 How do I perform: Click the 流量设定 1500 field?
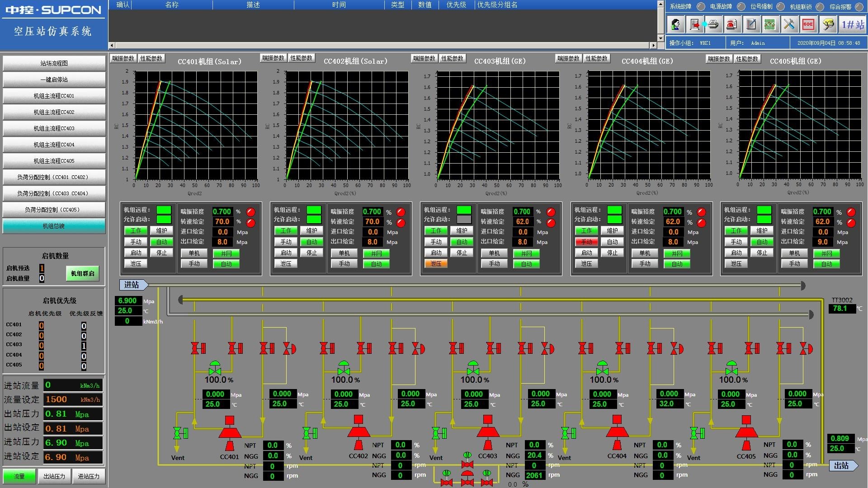click(x=73, y=399)
